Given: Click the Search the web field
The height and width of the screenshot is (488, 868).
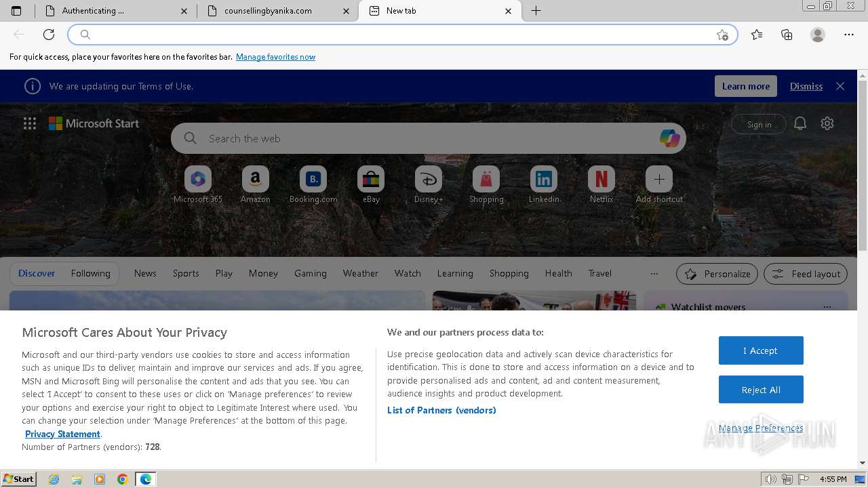Looking at the screenshot, I should [429, 138].
